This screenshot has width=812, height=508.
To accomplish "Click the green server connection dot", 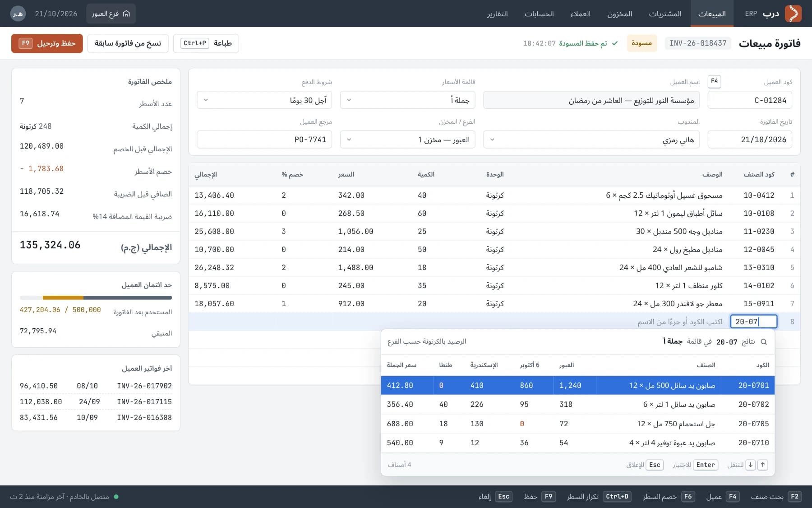I will (116, 497).
